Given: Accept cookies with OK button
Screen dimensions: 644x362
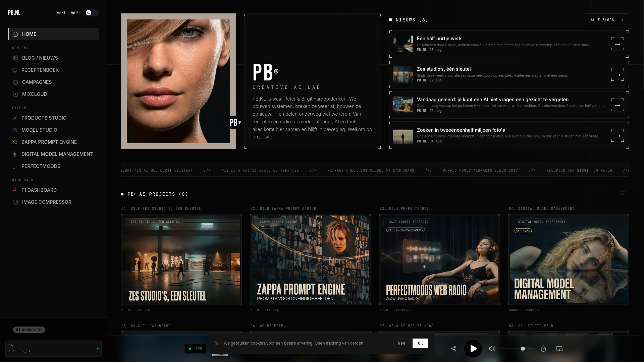Looking at the screenshot, I should coord(420,343).
